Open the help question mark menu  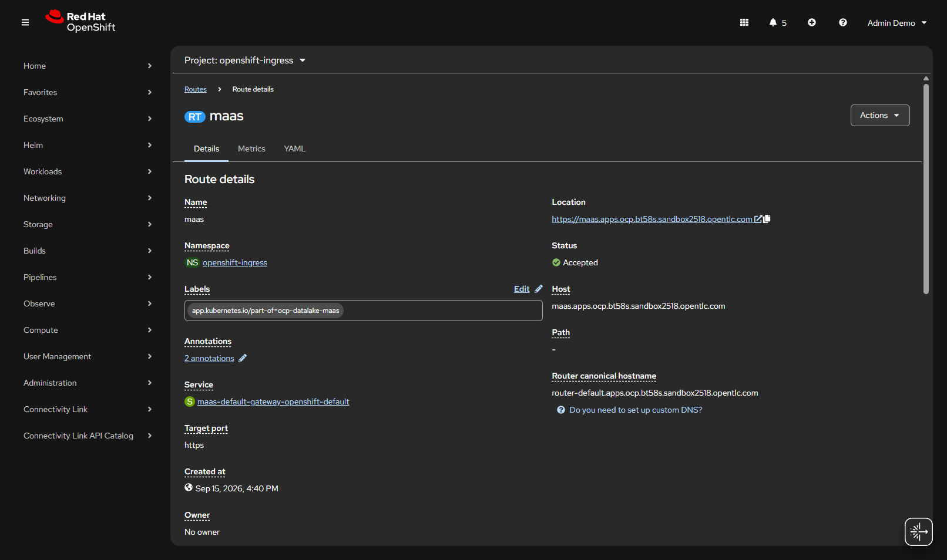842,22
